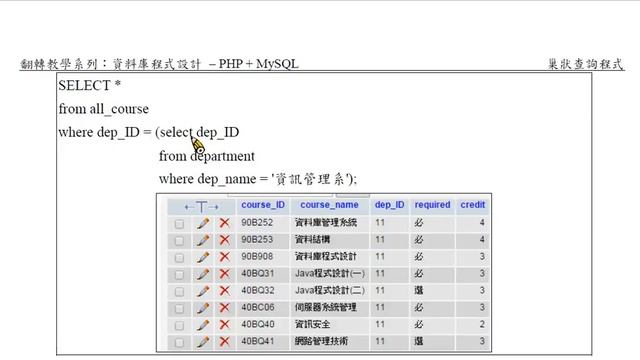Edit row 40BQ32 with pencil icon
This screenshot has width=640, height=360.
pos(203,291)
